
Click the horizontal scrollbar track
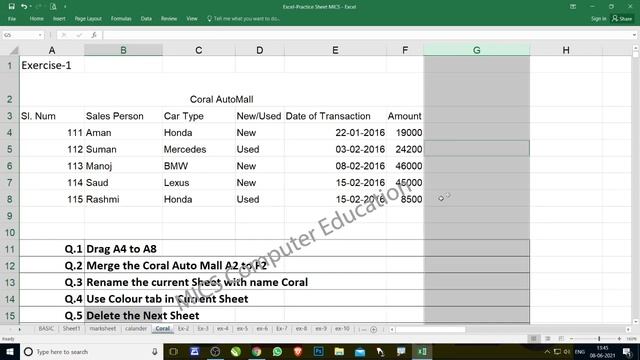(x=510, y=329)
